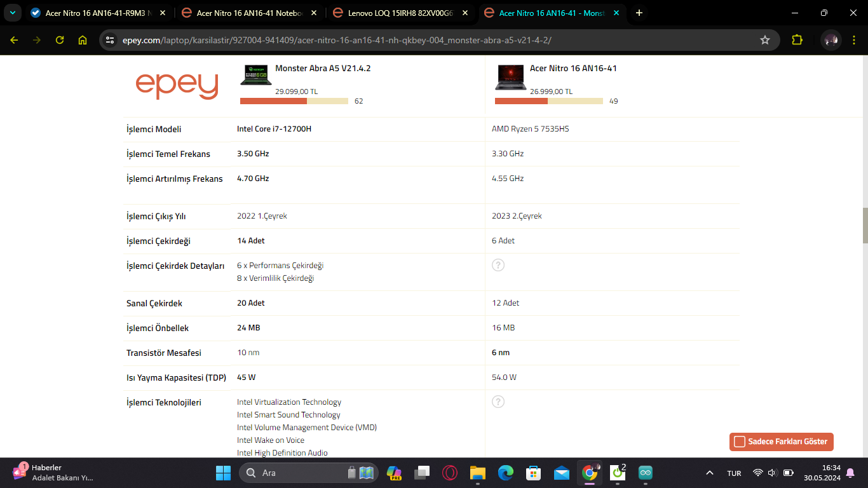
Task: Go back to the previous page
Action: 14,40
